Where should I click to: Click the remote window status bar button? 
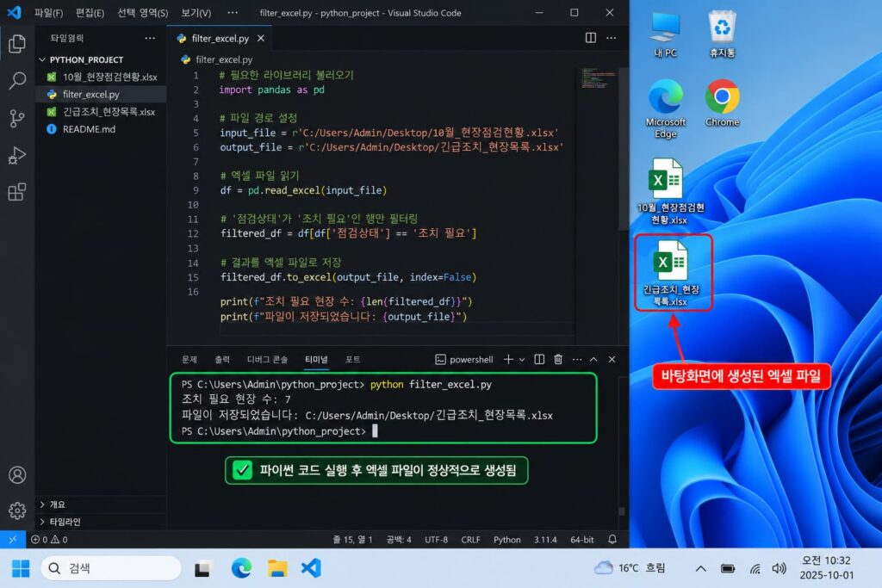(12, 540)
